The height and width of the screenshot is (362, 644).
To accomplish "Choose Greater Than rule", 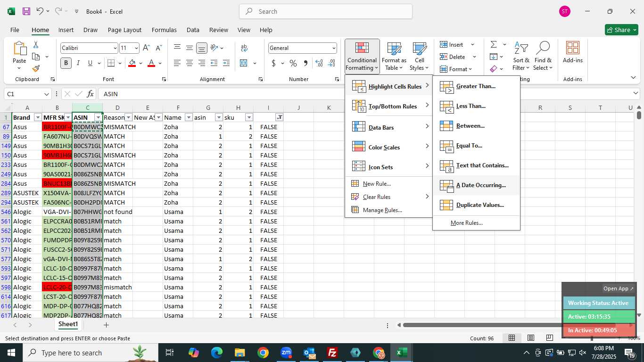I will click(476, 86).
